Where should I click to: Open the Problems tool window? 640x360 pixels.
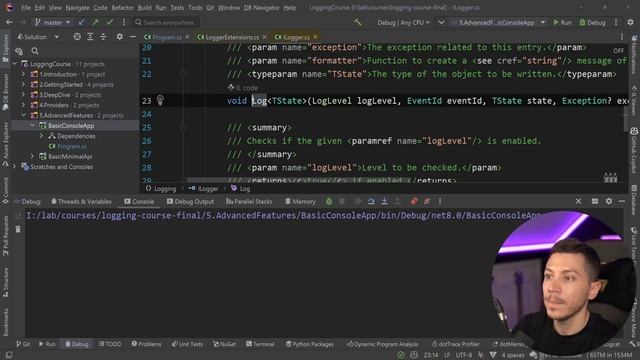(x=146, y=344)
